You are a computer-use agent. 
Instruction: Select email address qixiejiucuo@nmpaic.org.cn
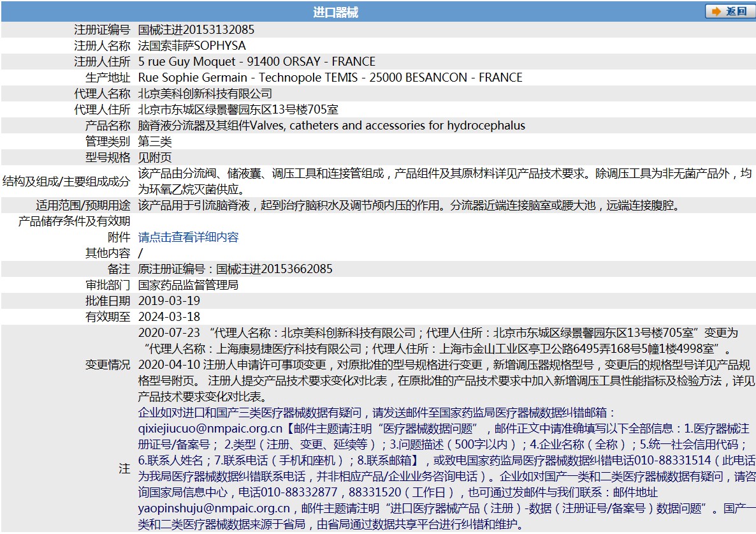210,428
